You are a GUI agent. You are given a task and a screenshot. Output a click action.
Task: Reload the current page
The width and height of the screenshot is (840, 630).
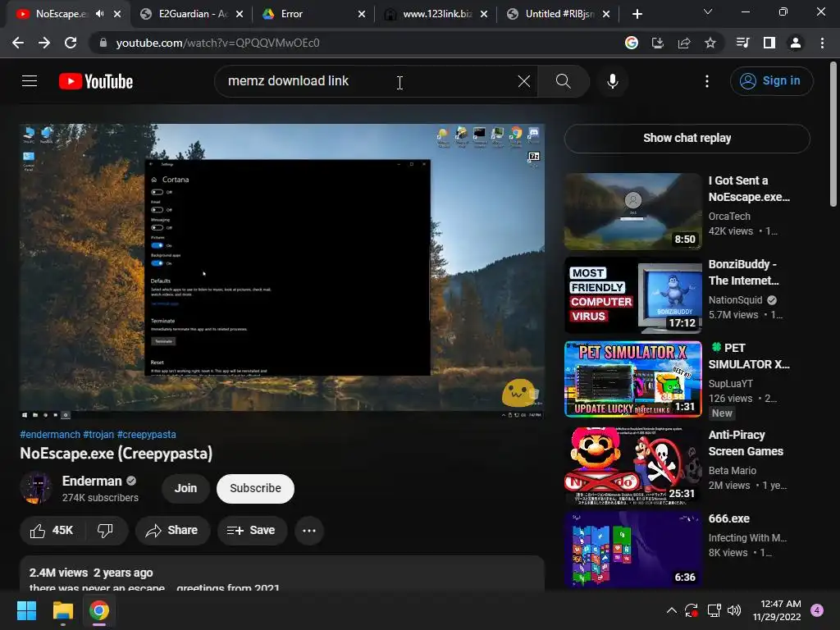tap(71, 43)
